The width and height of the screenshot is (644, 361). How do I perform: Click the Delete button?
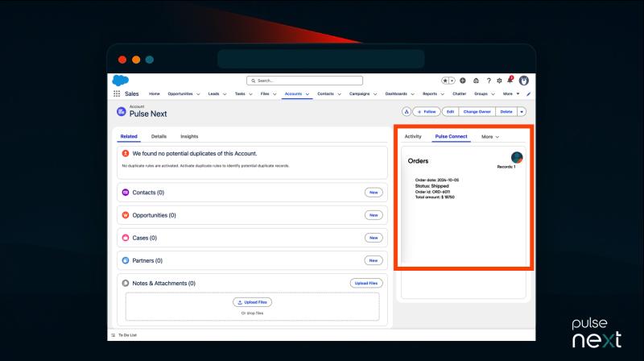(x=506, y=112)
